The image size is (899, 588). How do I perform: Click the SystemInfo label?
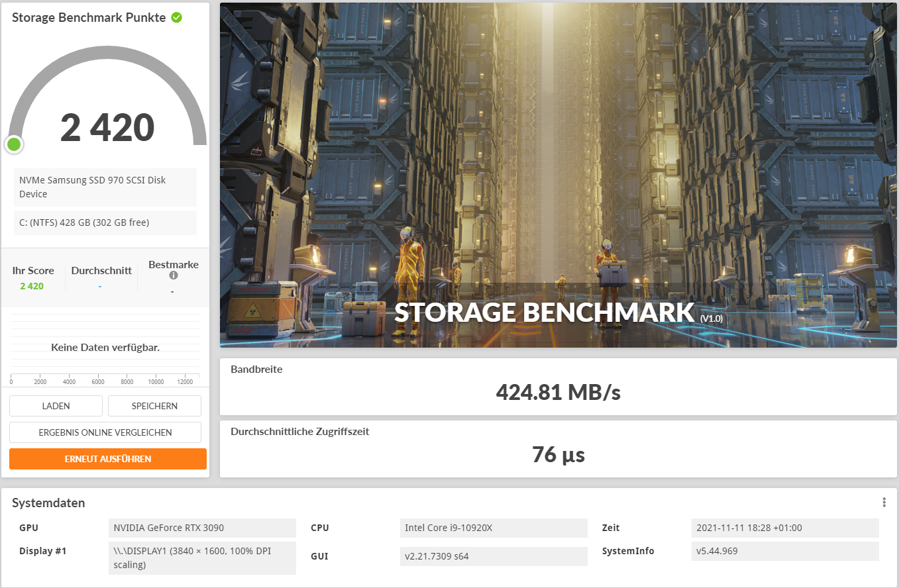click(628, 551)
